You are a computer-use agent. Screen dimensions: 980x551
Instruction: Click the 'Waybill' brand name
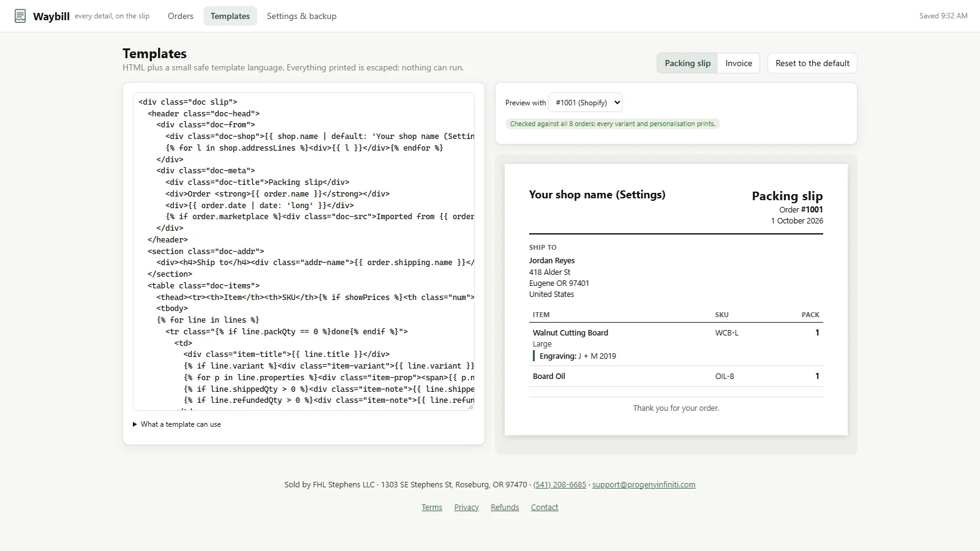[51, 17]
